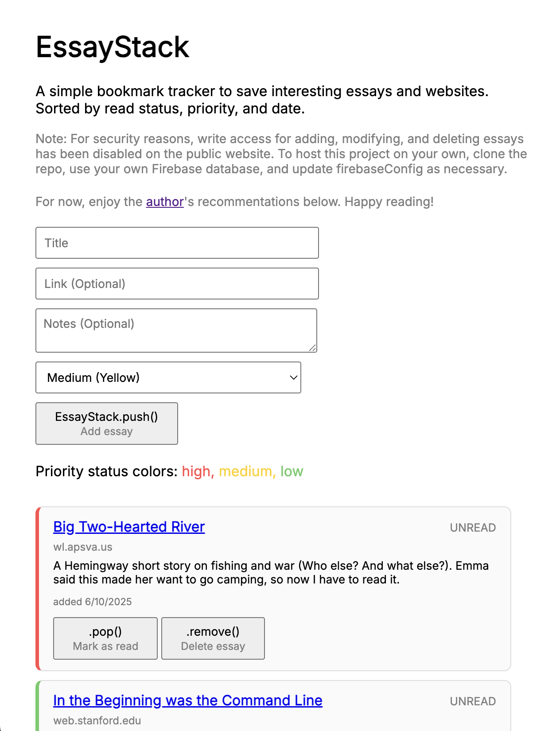Click the Title input field
The image size is (560, 731).
point(177,243)
